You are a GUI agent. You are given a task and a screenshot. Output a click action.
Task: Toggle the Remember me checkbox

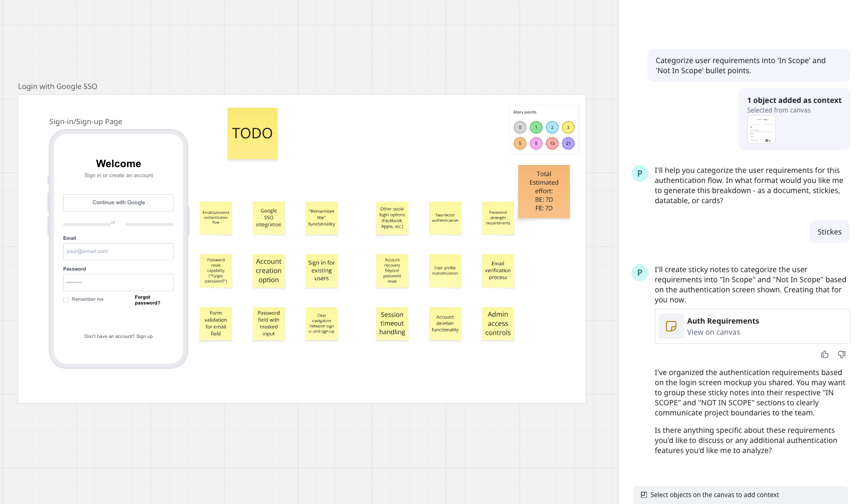(66, 300)
